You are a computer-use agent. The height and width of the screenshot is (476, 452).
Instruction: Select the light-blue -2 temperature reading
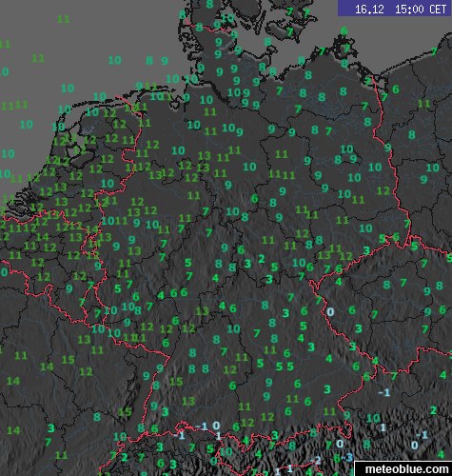[316, 460]
